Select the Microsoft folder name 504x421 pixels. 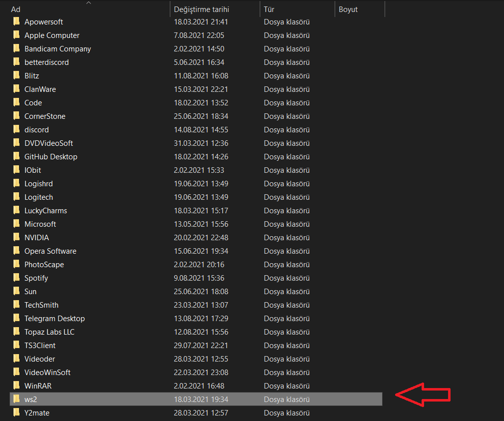40,224
